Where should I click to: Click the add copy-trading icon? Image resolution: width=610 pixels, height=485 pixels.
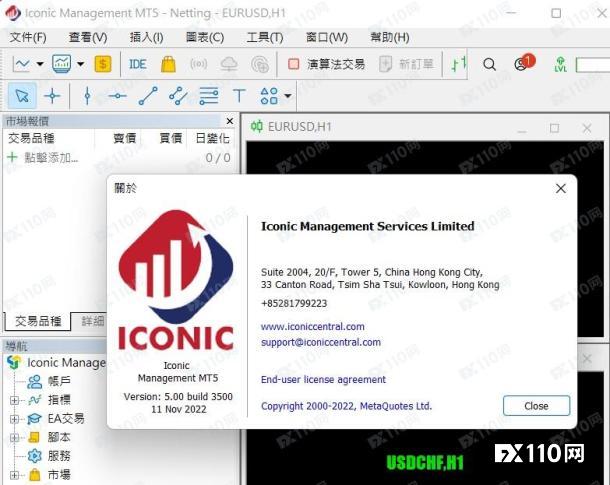tap(260, 64)
